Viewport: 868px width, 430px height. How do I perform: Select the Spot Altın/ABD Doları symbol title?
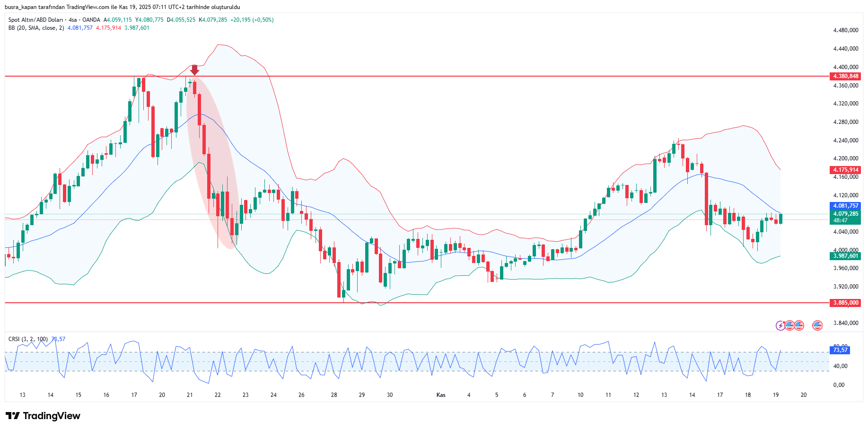click(x=35, y=20)
